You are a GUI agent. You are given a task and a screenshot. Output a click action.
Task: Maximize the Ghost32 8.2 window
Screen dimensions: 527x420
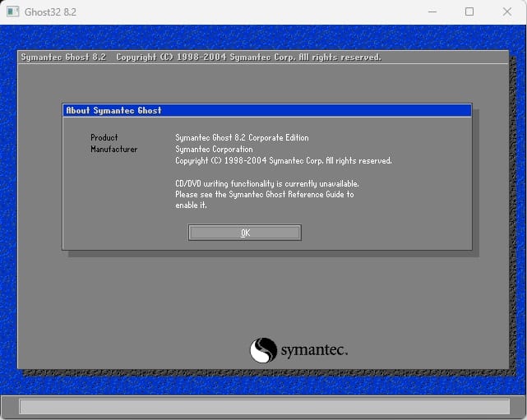pos(469,12)
